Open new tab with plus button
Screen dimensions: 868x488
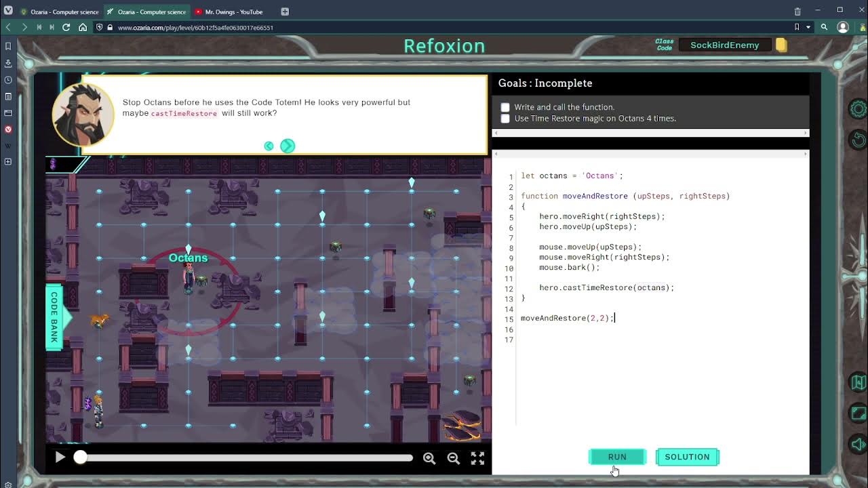coord(285,12)
